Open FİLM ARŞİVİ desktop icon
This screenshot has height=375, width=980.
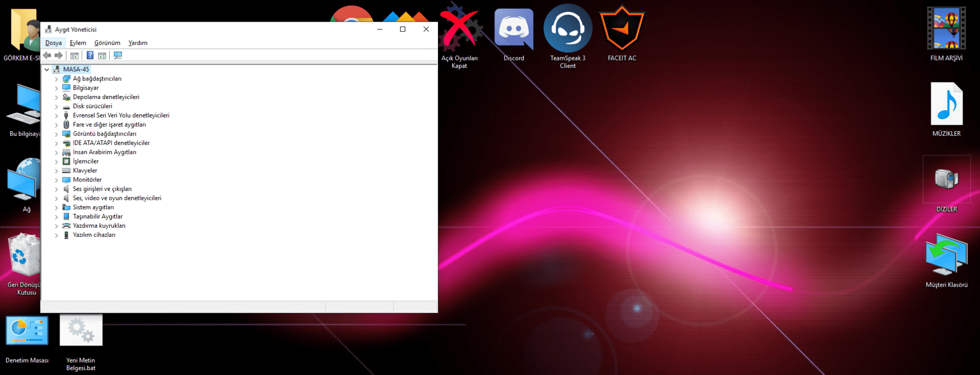click(x=946, y=34)
